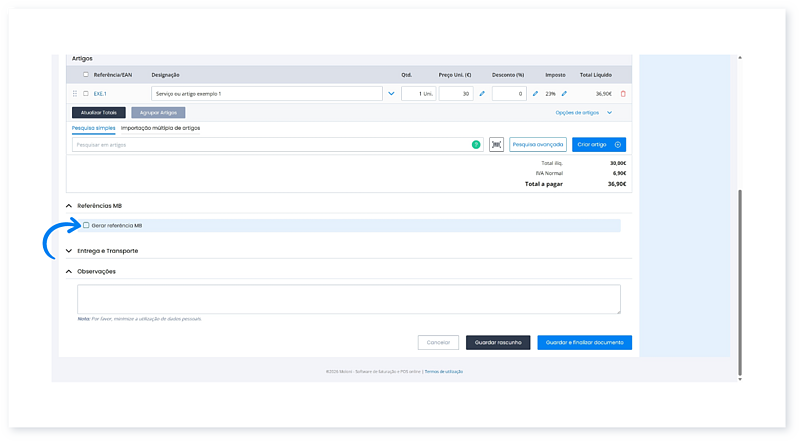The height and width of the screenshot is (442, 800).
Task: Click Guardar e finalizar documento button
Action: [x=584, y=342]
